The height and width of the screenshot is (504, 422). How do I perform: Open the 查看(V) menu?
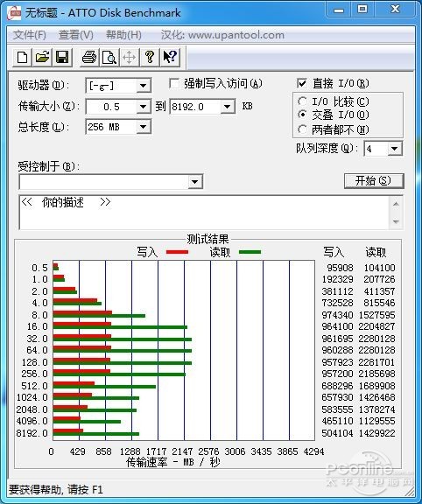coord(76,35)
